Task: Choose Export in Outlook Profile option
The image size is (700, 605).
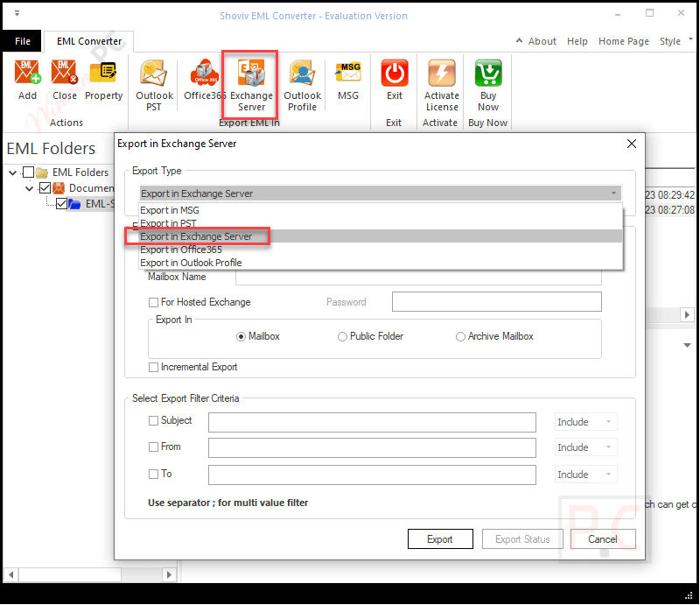Action: coord(381,263)
